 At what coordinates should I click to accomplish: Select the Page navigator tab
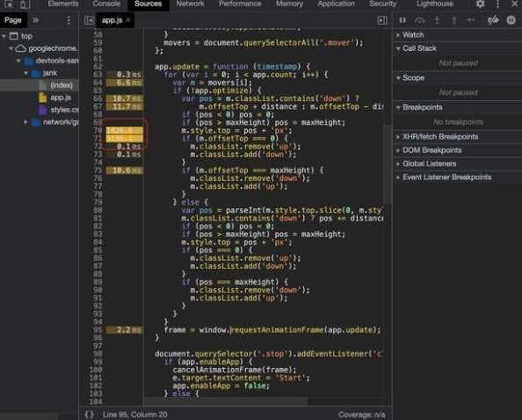[x=13, y=20]
